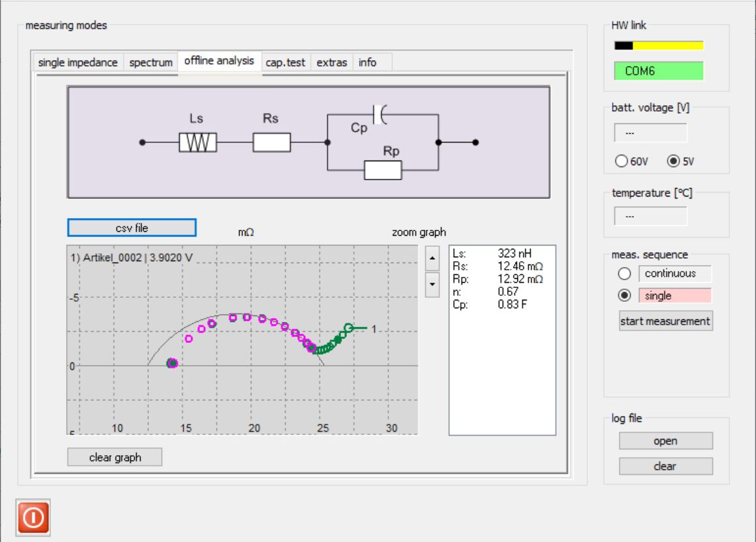Open the spectrum tab

pos(151,63)
